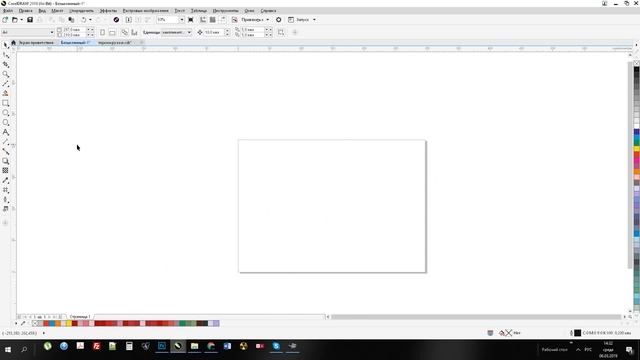Viewport: 640px width, 360px height.
Task: Open the Растровые изображения menu
Action: pyautogui.click(x=145, y=11)
